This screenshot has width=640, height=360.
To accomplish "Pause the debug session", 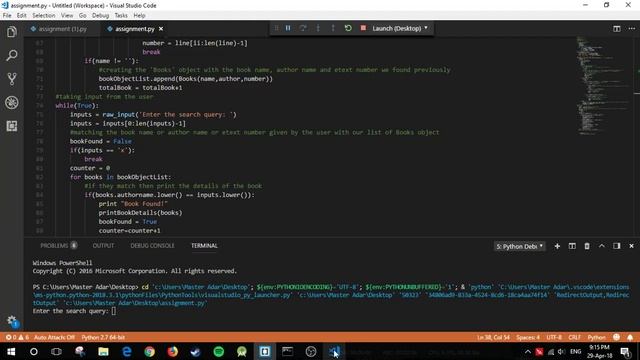I will point(288,28).
